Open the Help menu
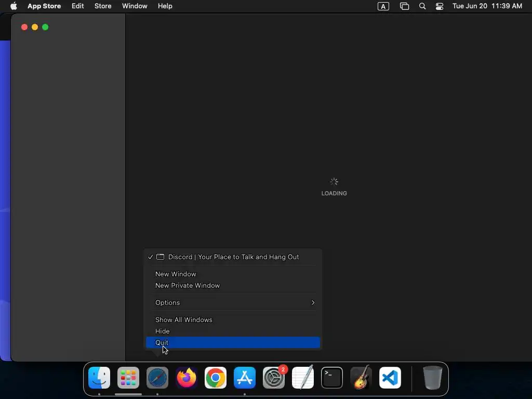This screenshot has width=532, height=399. click(x=165, y=6)
